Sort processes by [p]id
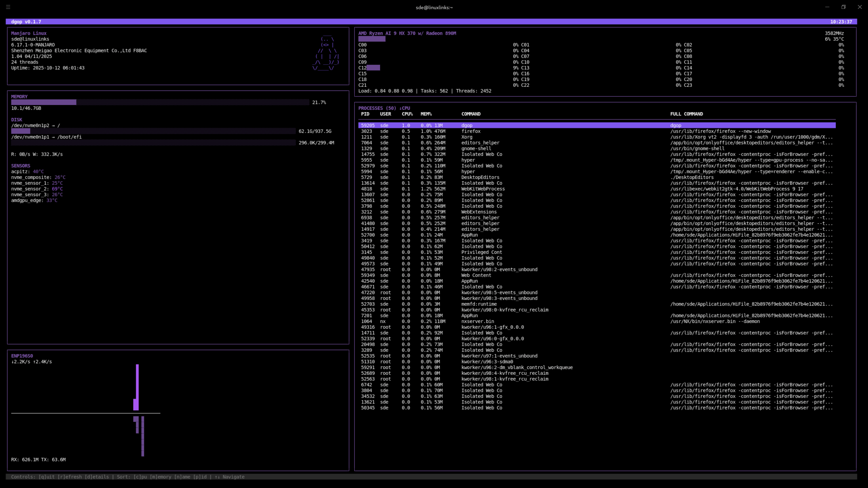This screenshot has height=488, width=868. (200, 477)
